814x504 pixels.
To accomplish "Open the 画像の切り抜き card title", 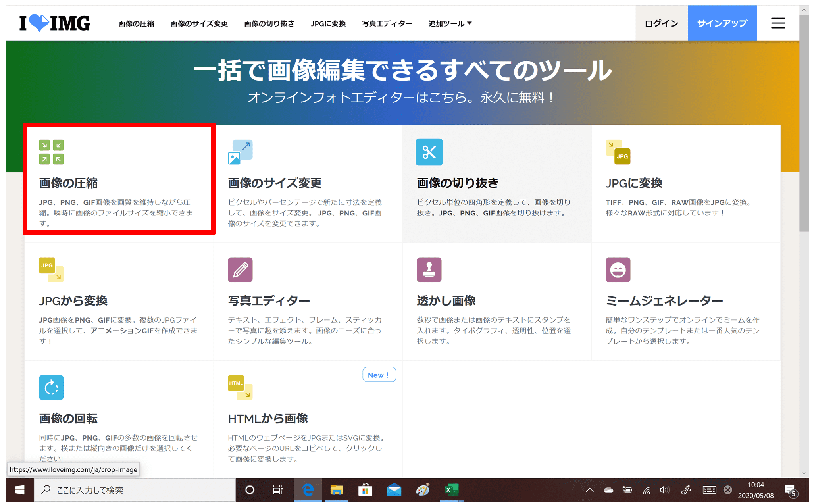I will coord(458,183).
